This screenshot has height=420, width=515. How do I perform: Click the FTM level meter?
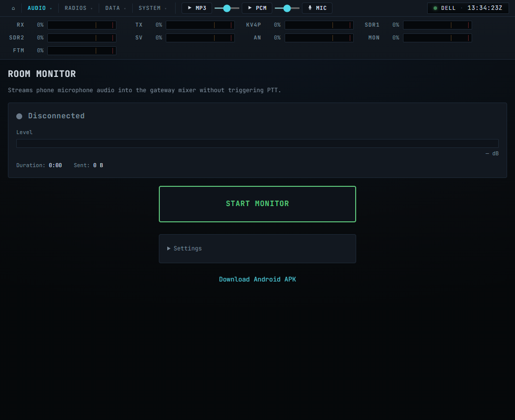coord(82,51)
